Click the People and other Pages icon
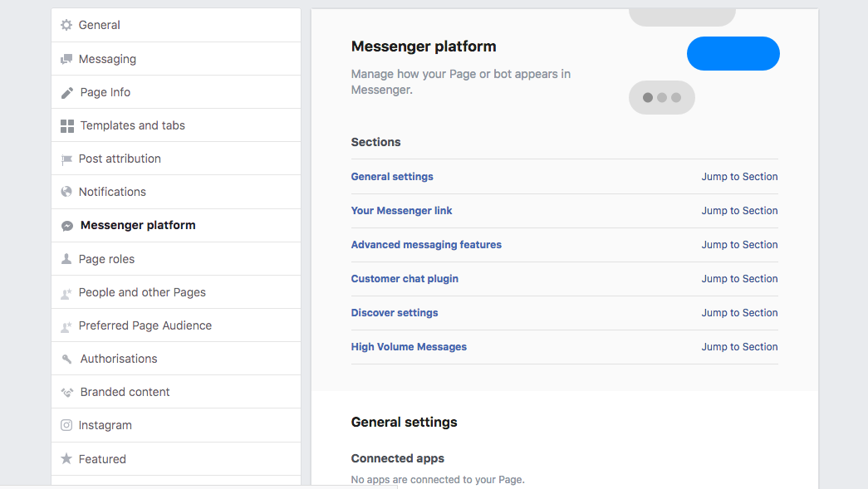This screenshot has height=489, width=868. coord(66,293)
